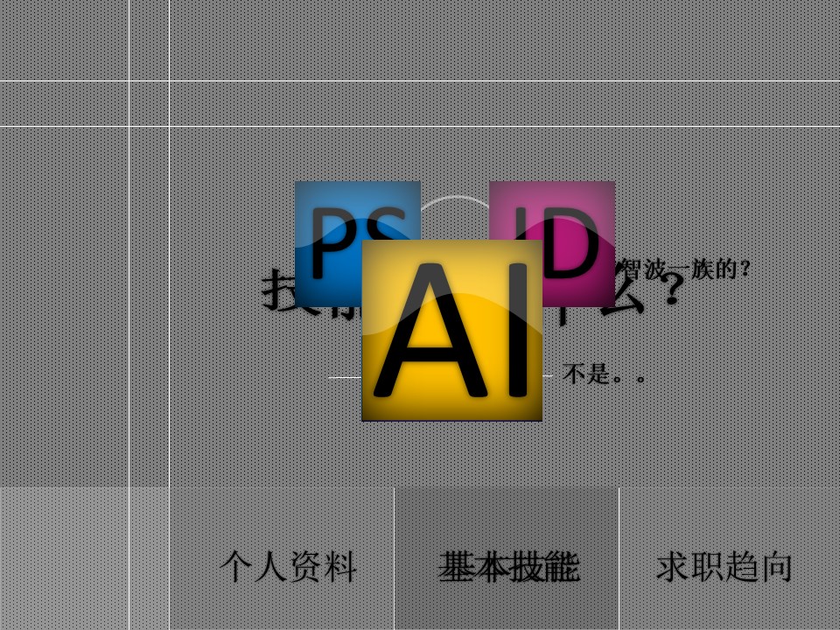This screenshot has height=630, width=840.
Task: Open the highlighted 基本技能 navigation item
Action: click(x=510, y=567)
